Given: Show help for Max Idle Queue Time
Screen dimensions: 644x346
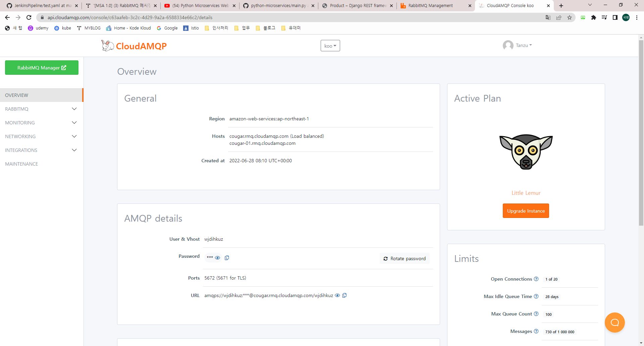Looking at the screenshot, I should coord(536,296).
